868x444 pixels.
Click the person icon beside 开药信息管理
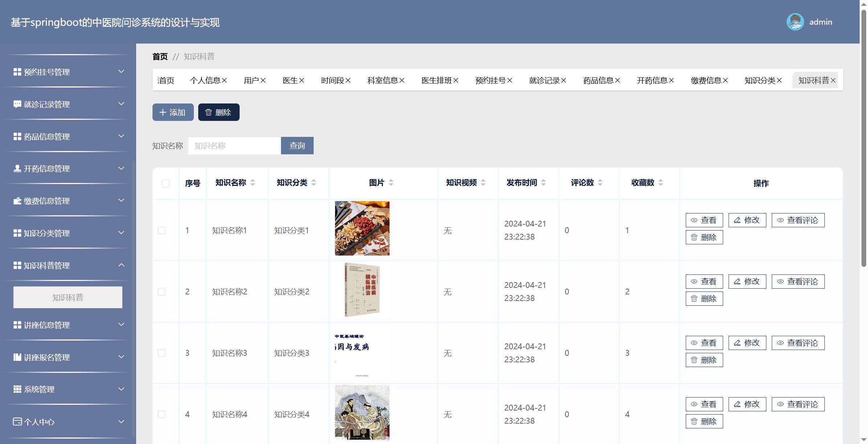pyautogui.click(x=17, y=168)
